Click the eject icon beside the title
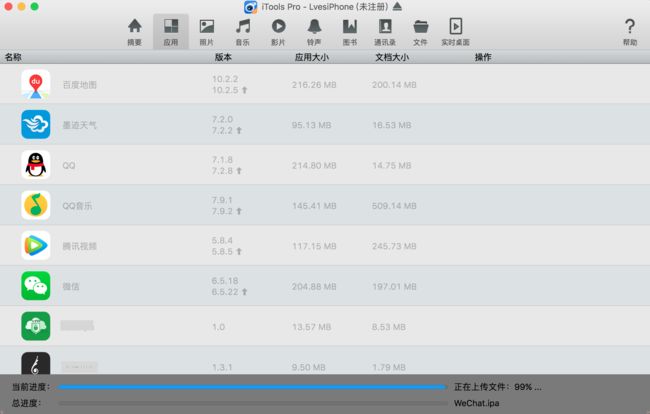Image resolution: width=650 pixels, height=414 pixels. tap(397, 7)
